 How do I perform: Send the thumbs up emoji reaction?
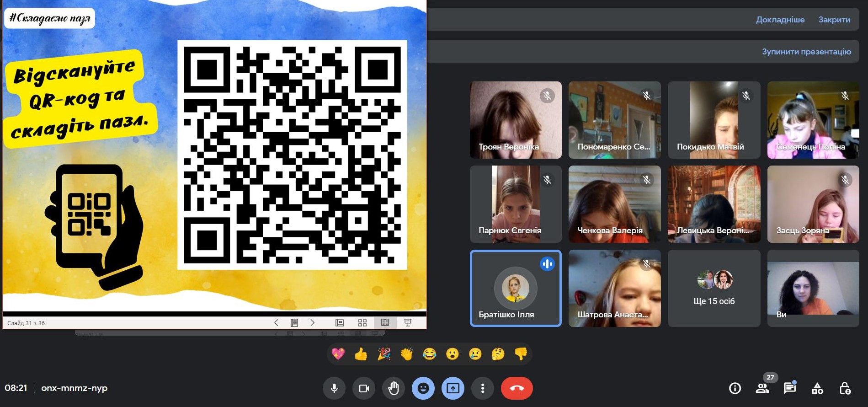click(x=361, y=354)
